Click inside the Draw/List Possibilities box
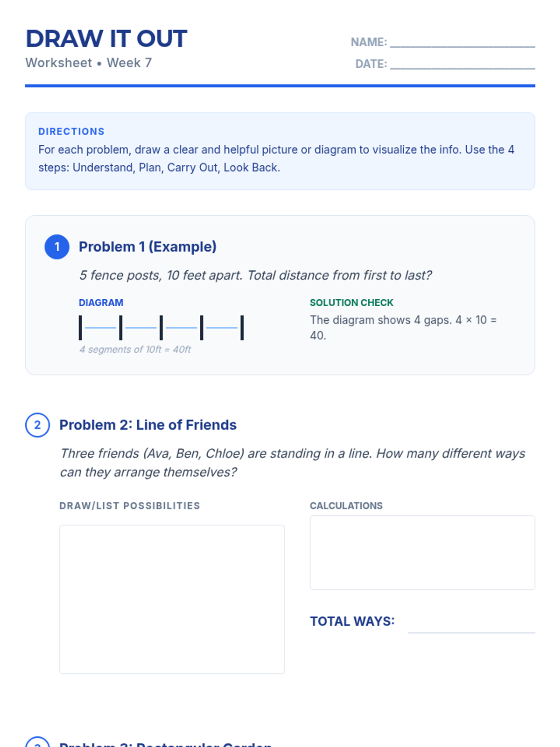560x747 pixels. 172,599
